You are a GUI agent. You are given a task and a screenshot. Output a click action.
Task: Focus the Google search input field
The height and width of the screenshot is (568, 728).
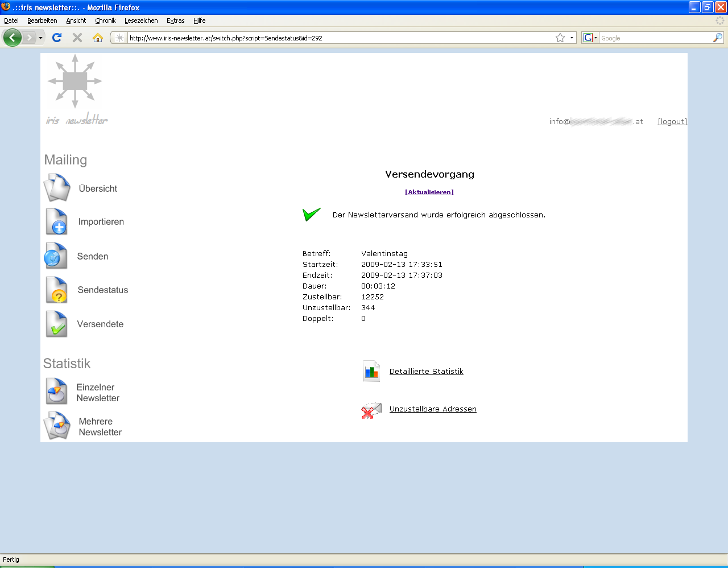pos(655,38)
